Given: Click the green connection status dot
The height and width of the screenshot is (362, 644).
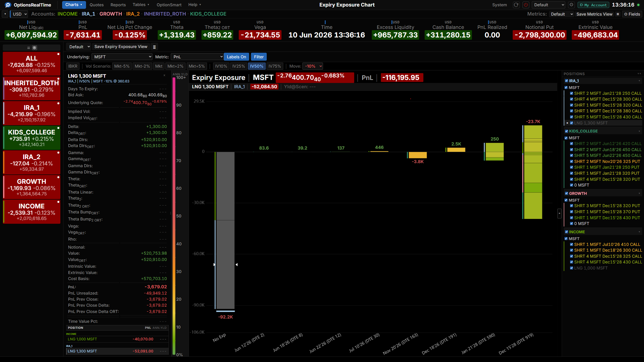Looking at the screenshot, I should coord(638,5).
